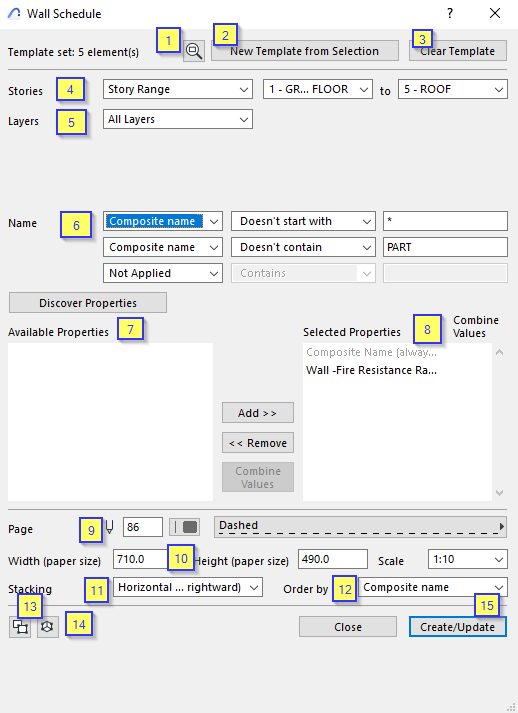The height and width of the screenshot is (713, 518).
Task: Open the Not Applied dropdown
Action: [x=163, y=273]
